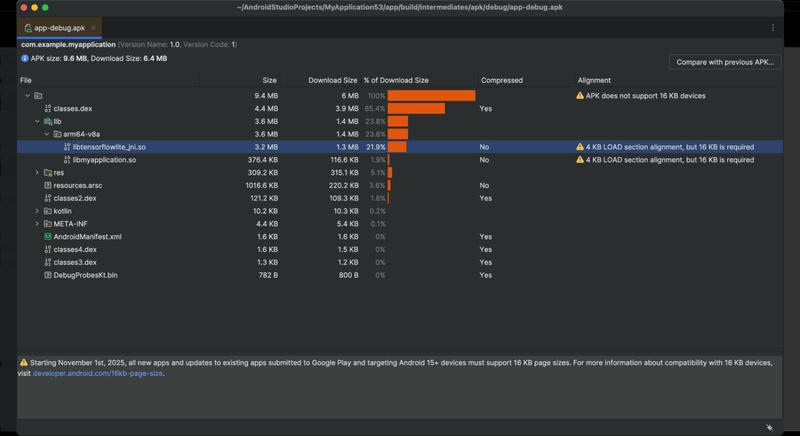Click the 1016.6 KB size cell
Viewport: 800px width, 436px height.
[x=262, y=185]
